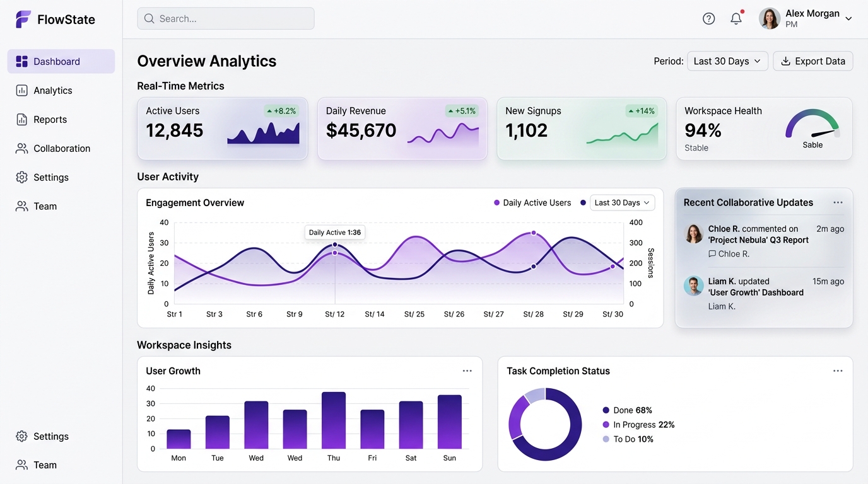Click the FlowState logo icon
Screen dimensions: 868x484
pos(23,20)
